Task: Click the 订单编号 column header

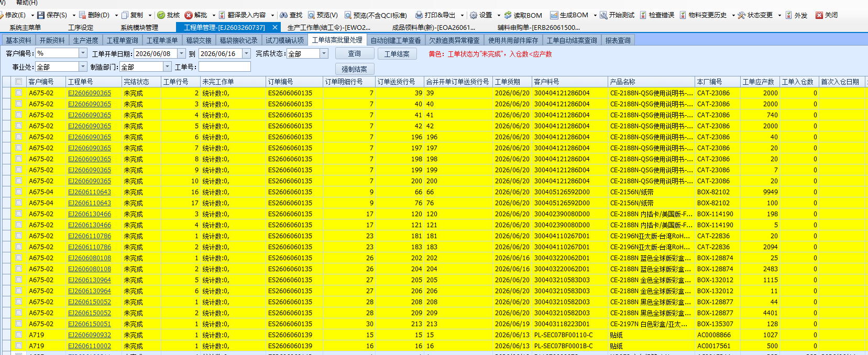Action: coord(294,82)
